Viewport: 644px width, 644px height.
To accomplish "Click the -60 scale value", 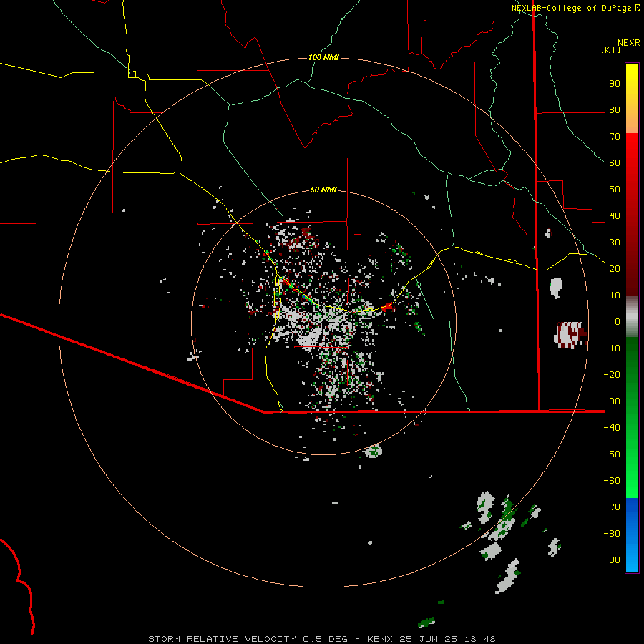I will (612, 481).
